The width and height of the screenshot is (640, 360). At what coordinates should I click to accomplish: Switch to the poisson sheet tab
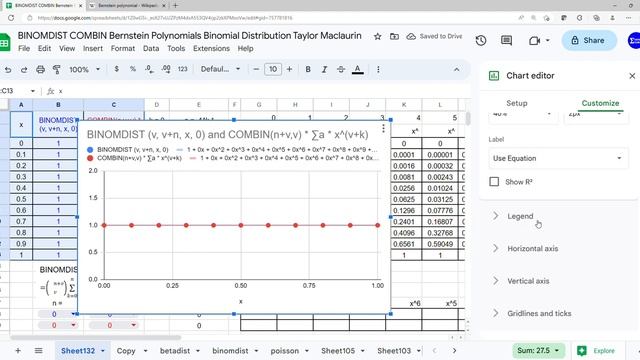coord(284,351)
